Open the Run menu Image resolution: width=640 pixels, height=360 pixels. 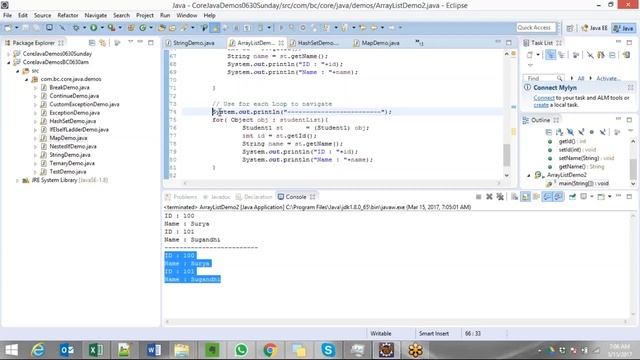[165, 15]
